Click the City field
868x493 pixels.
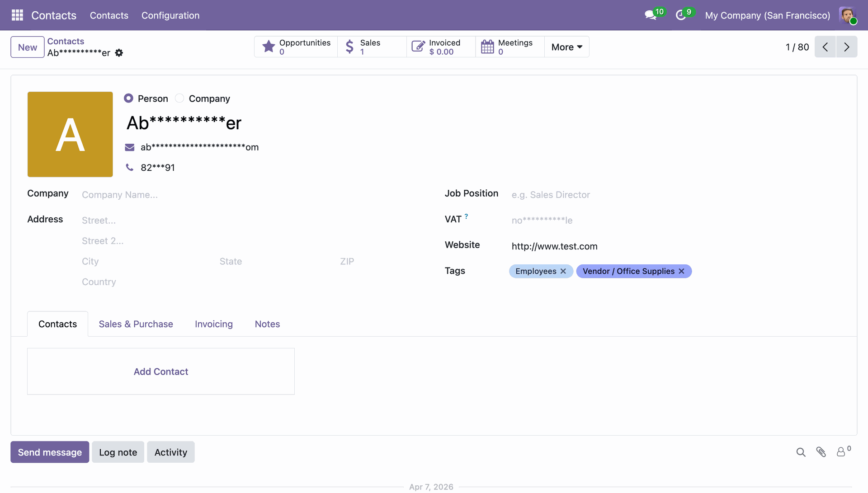(x=147, y=262)
